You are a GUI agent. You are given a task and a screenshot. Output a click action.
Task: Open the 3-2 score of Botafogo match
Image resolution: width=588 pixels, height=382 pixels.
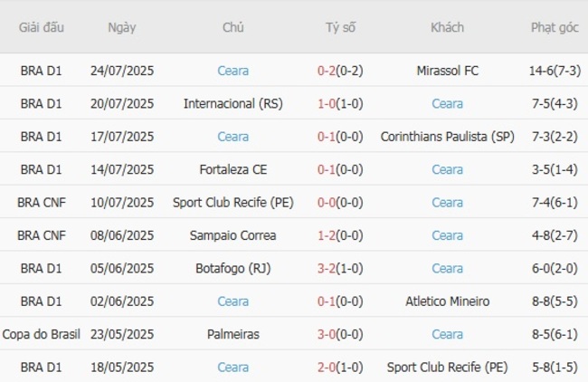tap(327, 269)
